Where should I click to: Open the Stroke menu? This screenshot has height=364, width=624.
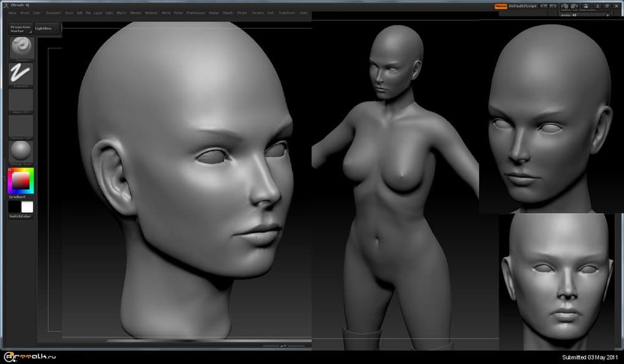click(242, 13)
